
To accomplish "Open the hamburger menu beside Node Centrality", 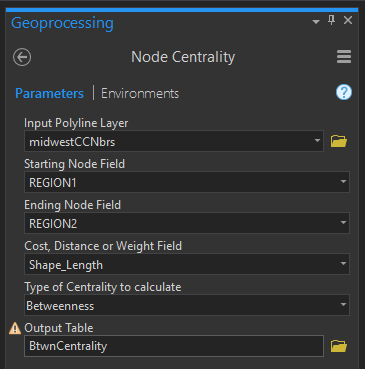I will 344,57.
